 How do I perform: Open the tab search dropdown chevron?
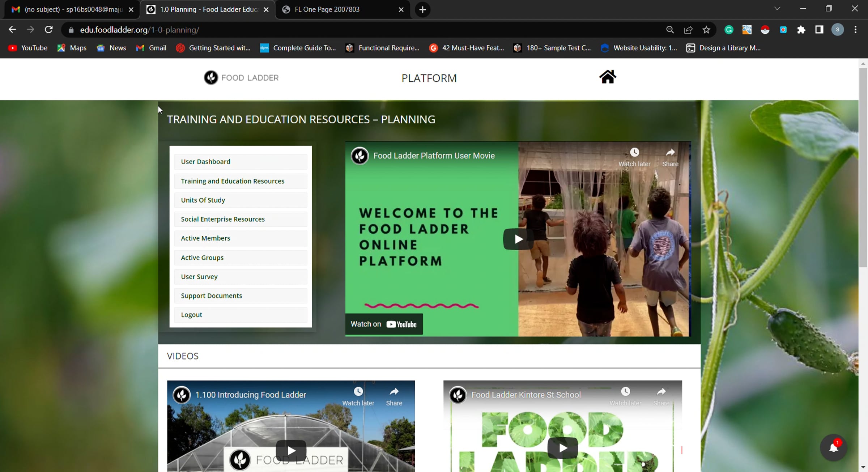point(777,9)
